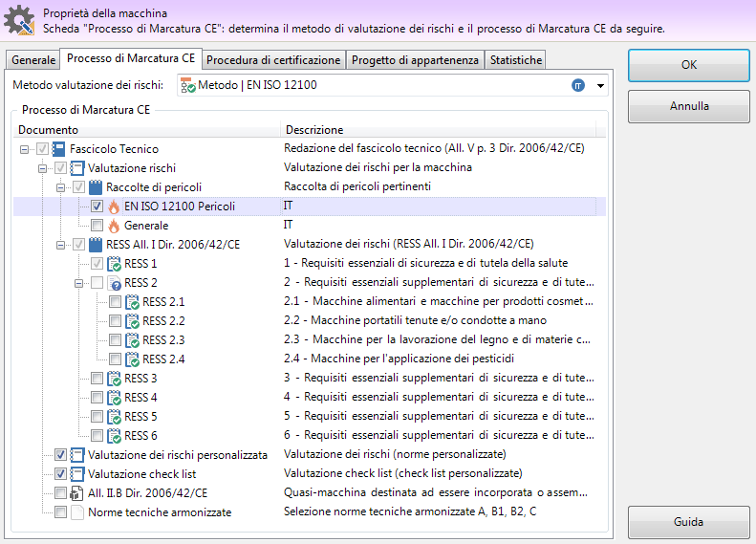This screenshot has height=544, width=756.
Task: Click the RESS 1 checklist icon
Action: [114, 264]
